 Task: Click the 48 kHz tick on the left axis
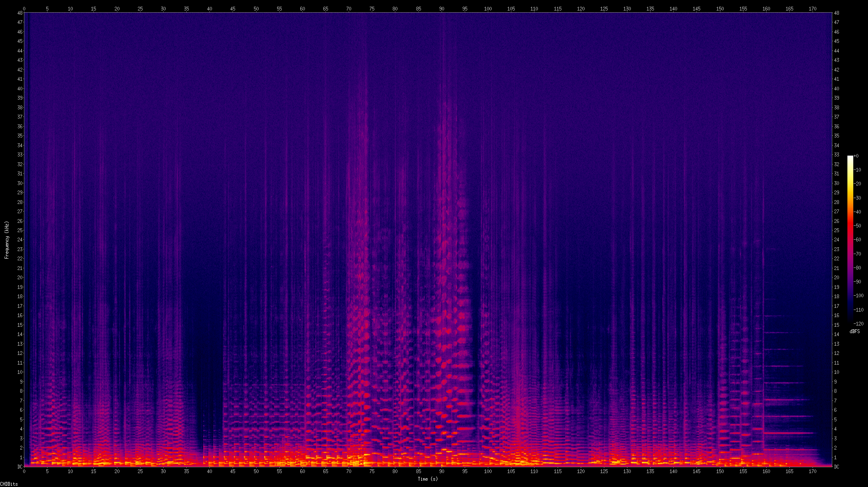coord(20,13)
